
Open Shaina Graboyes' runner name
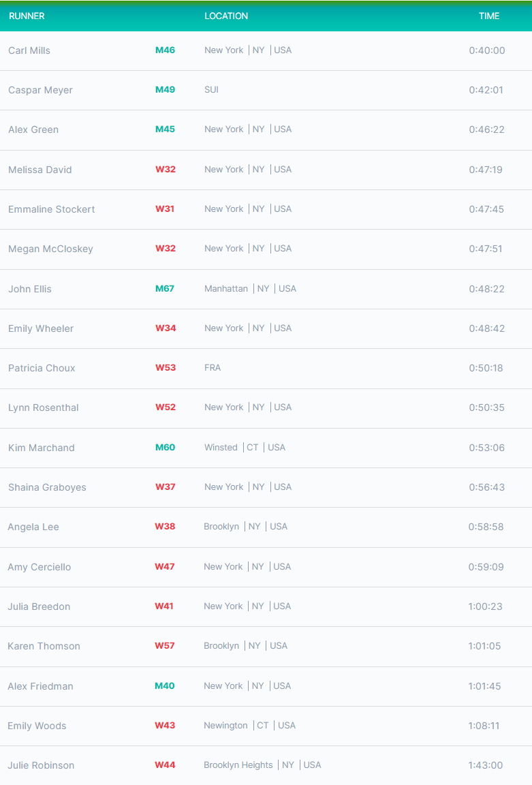47,487
